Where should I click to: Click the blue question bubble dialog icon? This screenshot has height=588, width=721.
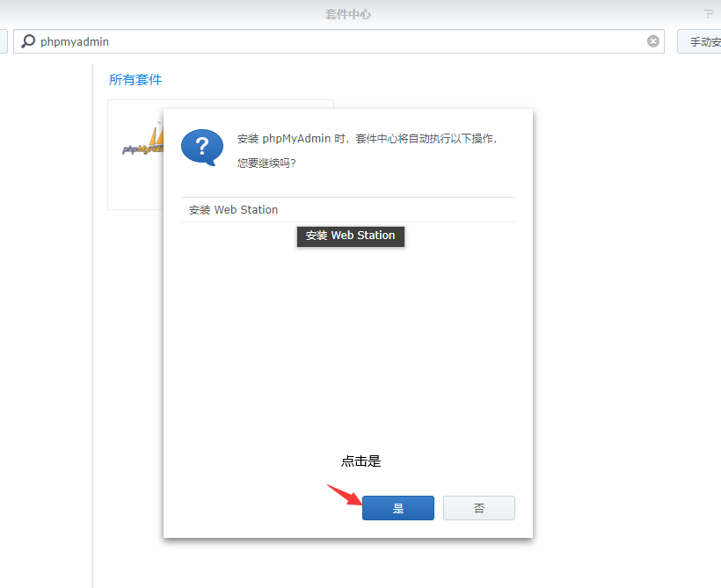pyautogui.click(x=201, y=147)
